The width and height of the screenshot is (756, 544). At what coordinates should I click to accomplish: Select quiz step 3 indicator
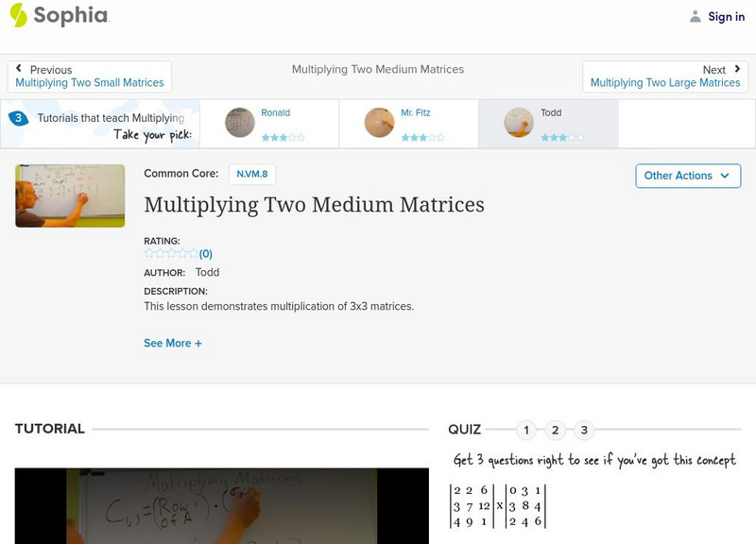[x=586, y=429]
